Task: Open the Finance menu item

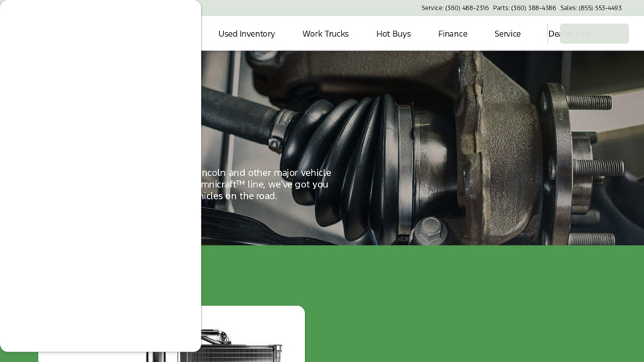Action: [452, 34]
